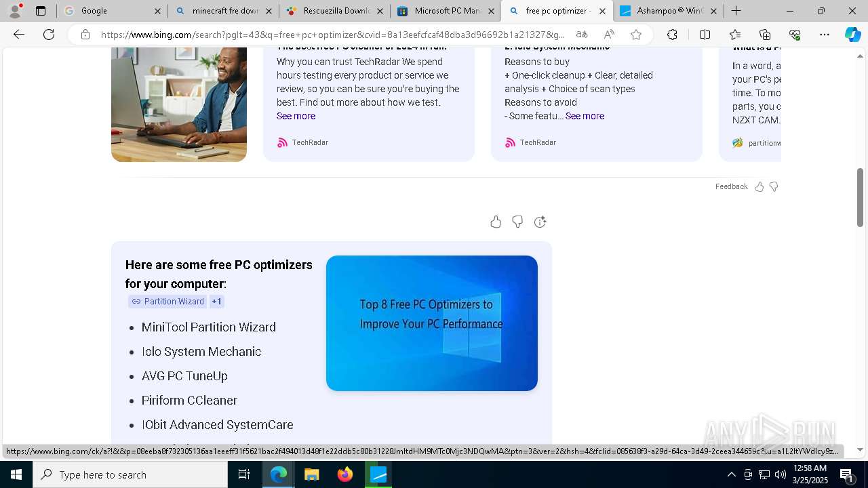Open Settings and more menu

825,35
